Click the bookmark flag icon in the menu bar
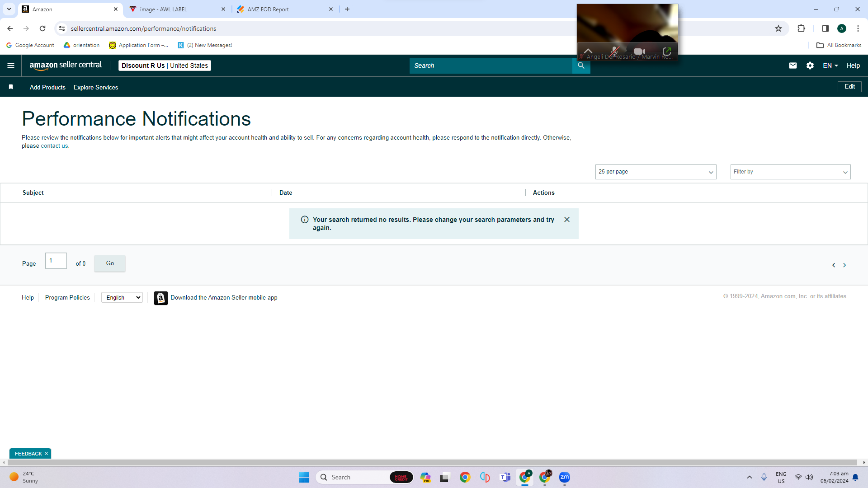The width and height of the screenshot is (868, 488). click(x=11, y=87)
